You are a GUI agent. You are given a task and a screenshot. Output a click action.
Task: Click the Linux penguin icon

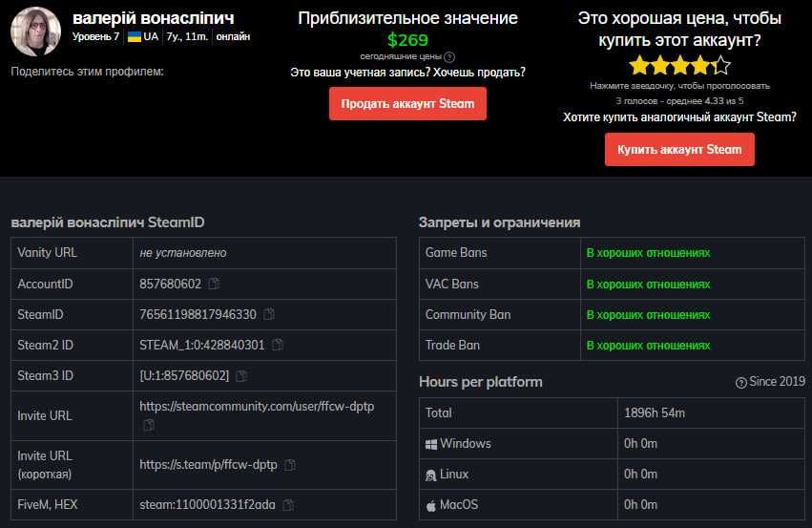point(431,475)
